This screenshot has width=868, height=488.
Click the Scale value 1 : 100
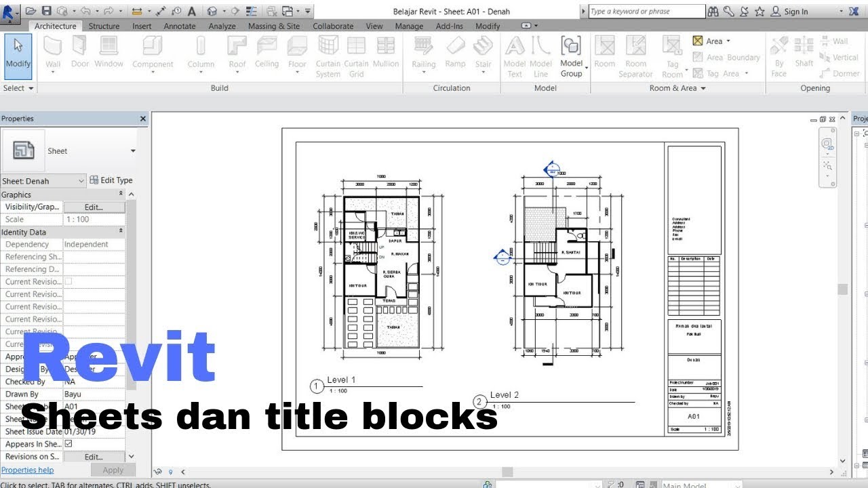click(x=94, y=220)
